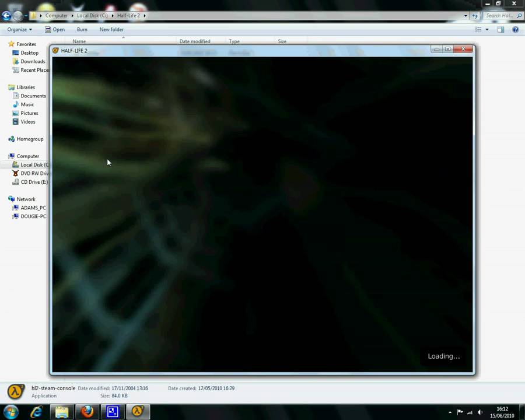Screen dimensions: 525x420
Task: Click the Explorer Forward arrow button
Action: (18, 15)
